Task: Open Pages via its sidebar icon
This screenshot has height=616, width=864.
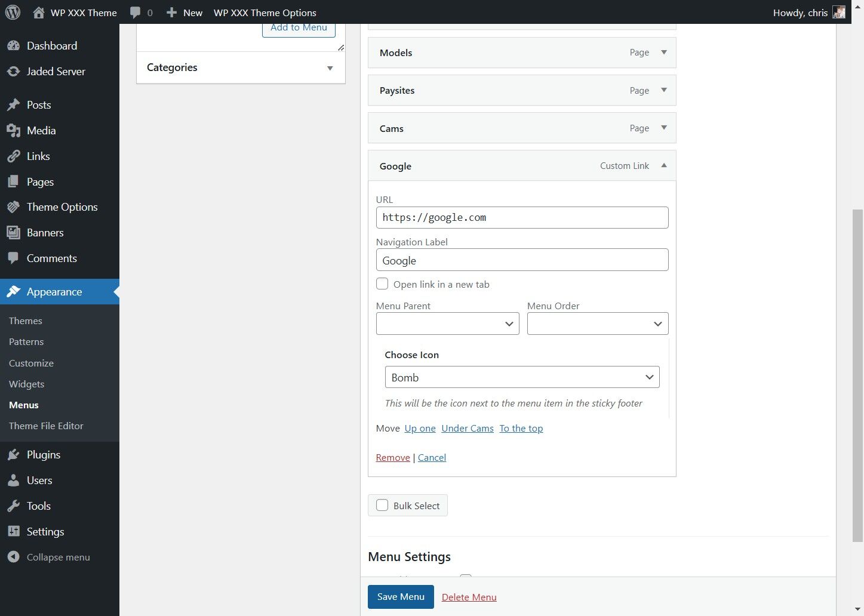Action: [x=14, y=181]
